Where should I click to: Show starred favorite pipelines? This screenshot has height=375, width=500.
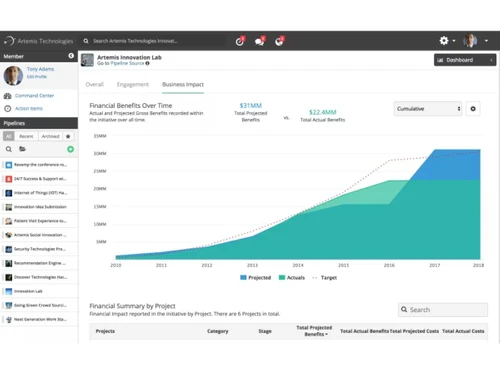coord(68,136)
